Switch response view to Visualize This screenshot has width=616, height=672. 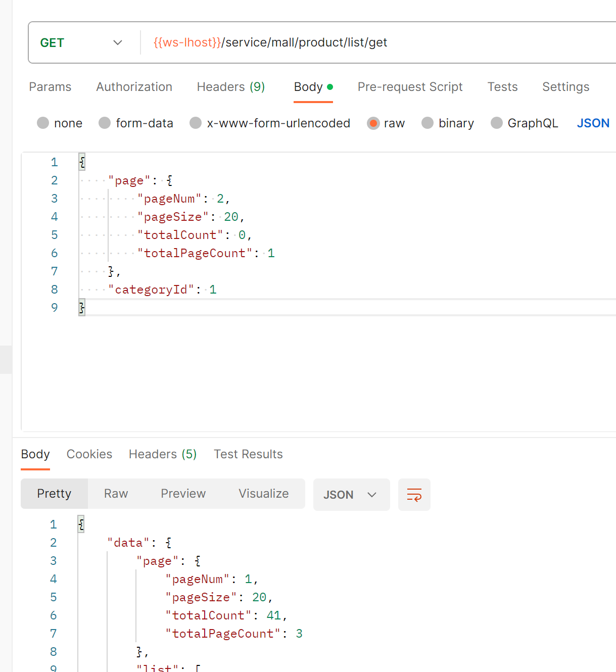[264, 494]
